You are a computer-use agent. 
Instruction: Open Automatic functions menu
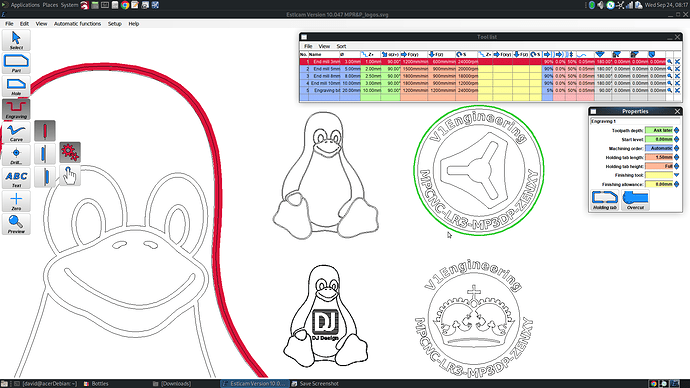point(77,24)
